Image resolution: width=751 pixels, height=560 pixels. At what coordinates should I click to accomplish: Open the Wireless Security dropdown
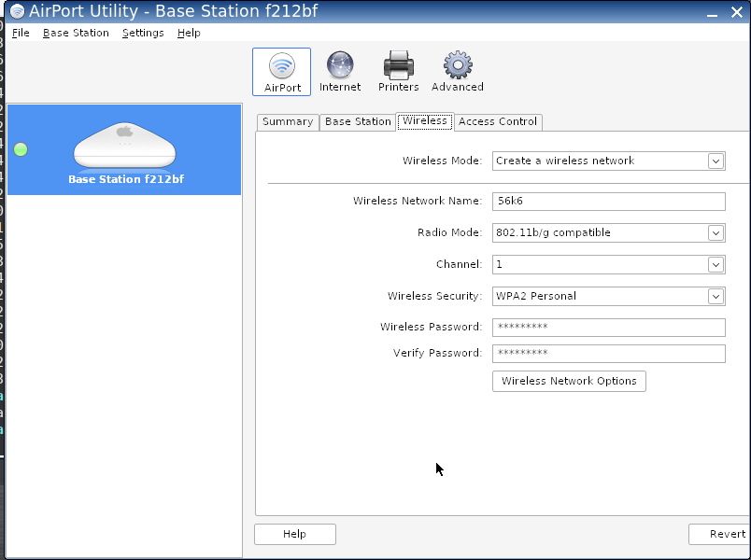coord(716,296)
